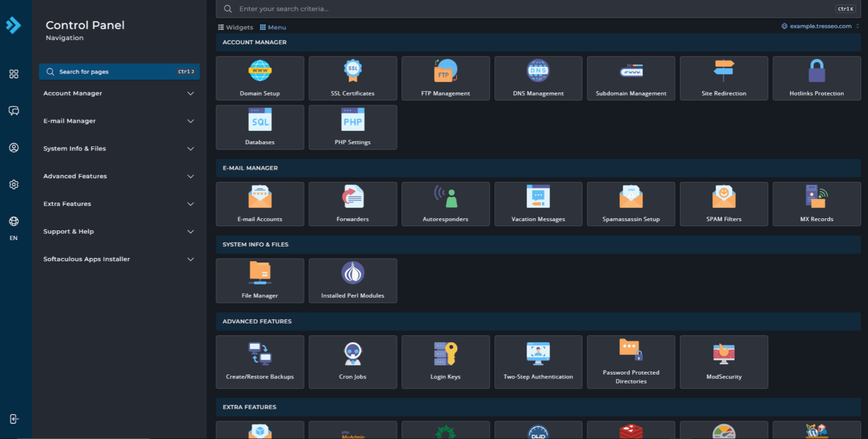The image size is (868, 439).
Task: Open the example.tresseo.com domain selector
Action: tap(821, 26)
